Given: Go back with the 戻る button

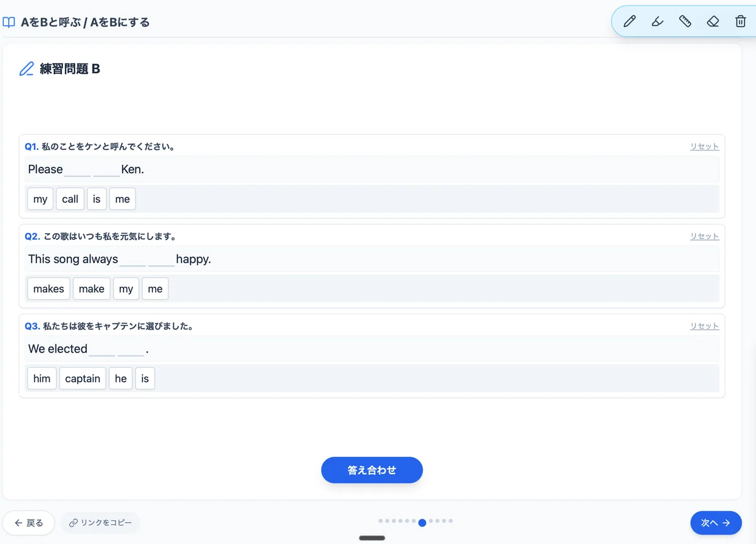Looking at the screenshot, I should click(29, 523).
